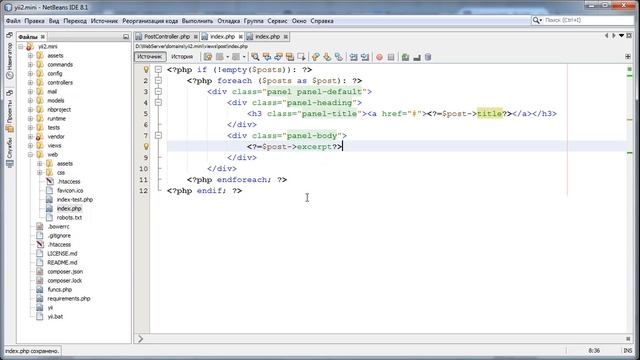The width and height of the screenshot is (640, 360).
Task: Open the Службы side panel button
Action: [10, 153]
